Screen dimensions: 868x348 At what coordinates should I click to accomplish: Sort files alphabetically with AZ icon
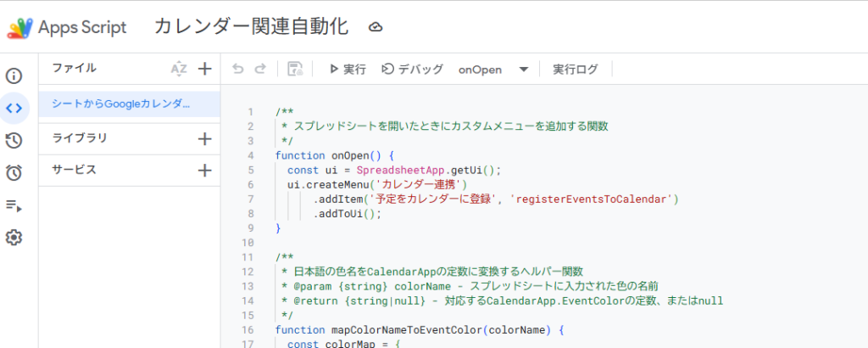pyautogui.click(x=178, y=69)
